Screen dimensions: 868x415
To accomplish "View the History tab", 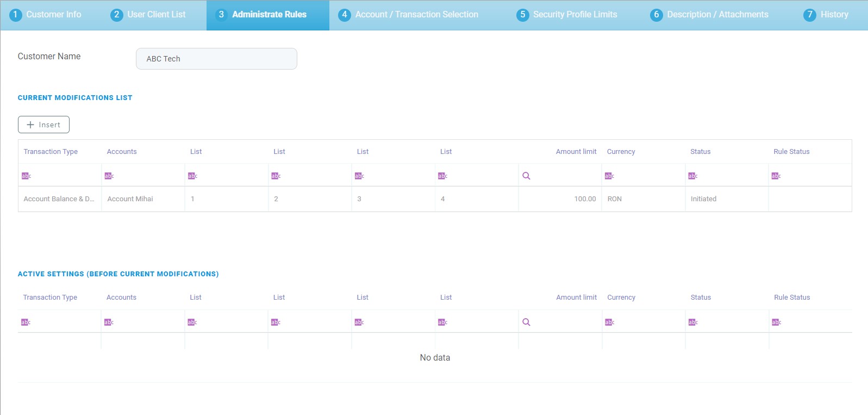I will (x=826, y=15).
